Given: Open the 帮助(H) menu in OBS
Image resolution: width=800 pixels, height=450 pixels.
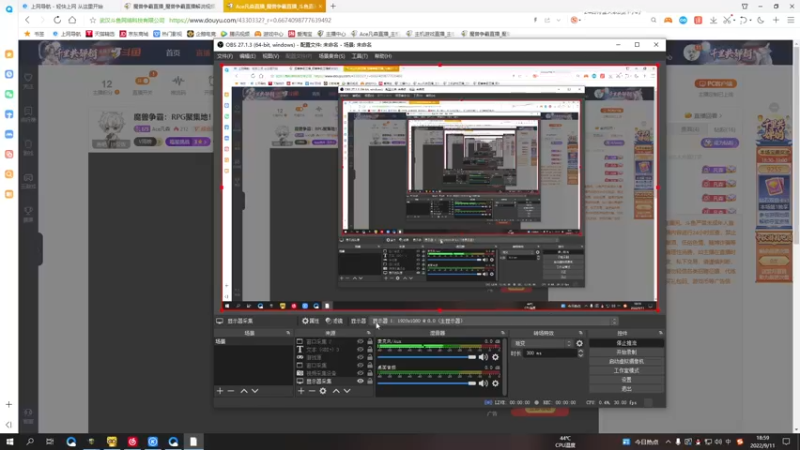Looking at the screenshot, I should pos(383,56).
